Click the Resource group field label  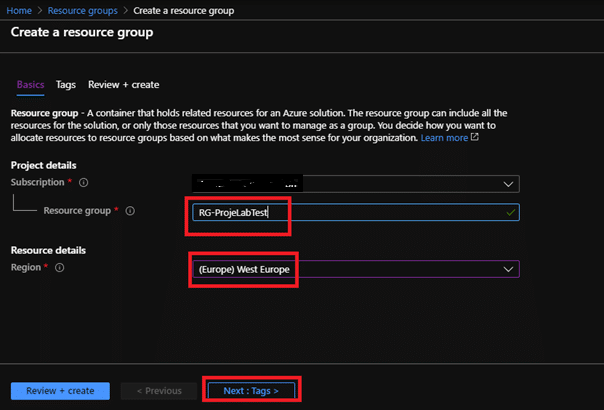pos(77,211)
